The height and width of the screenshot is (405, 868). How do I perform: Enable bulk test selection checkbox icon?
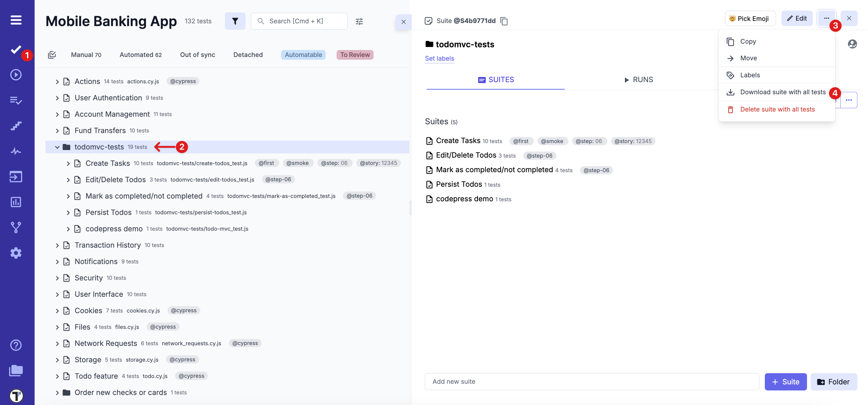pos(52,55)
